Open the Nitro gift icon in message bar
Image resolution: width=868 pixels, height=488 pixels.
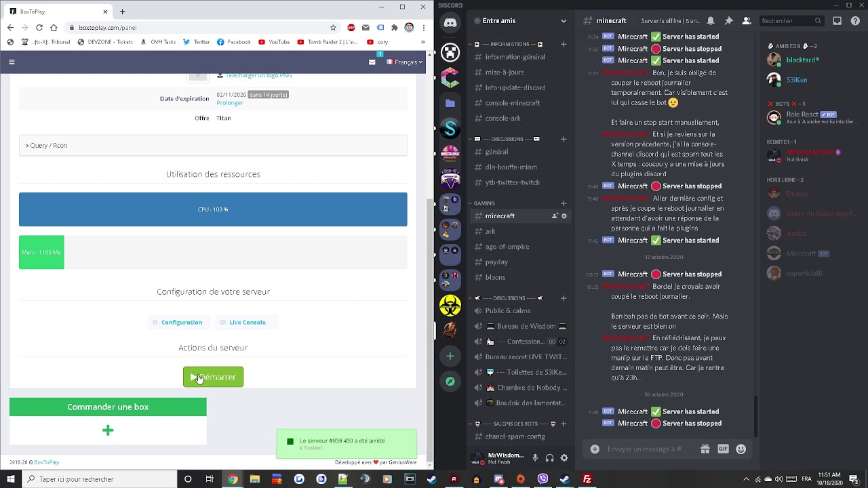[x=705, y=449]
